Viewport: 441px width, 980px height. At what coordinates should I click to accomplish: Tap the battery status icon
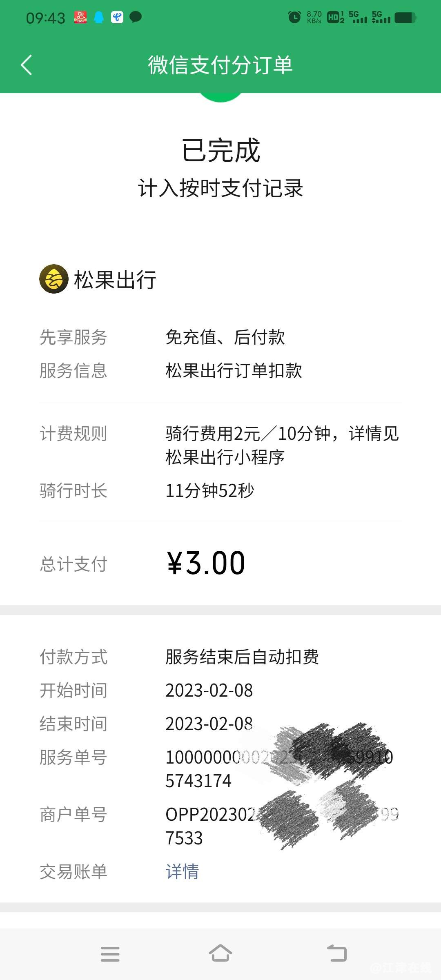[405, 18]
